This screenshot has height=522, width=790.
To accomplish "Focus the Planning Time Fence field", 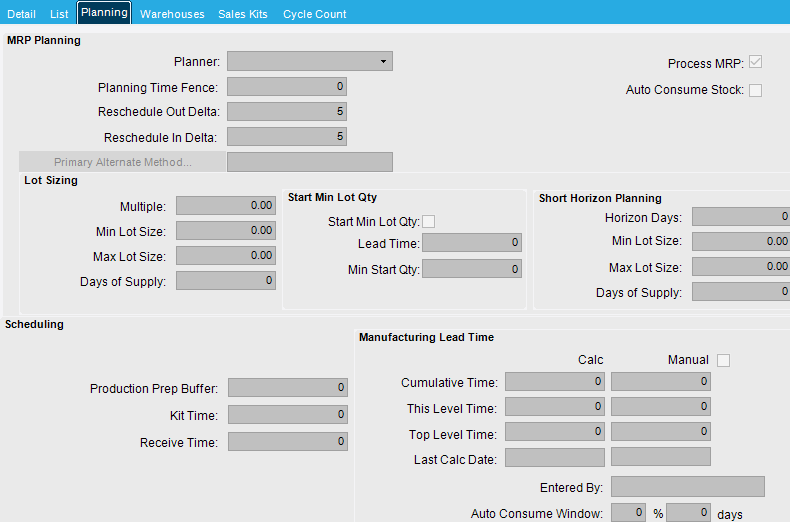I will [x=287, y=87].
